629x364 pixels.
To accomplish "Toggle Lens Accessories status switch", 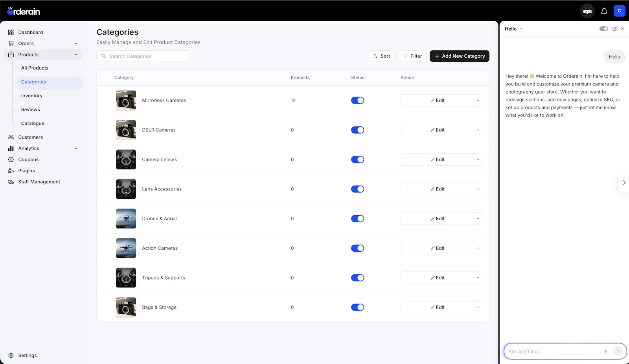I will tap(357, 189).
